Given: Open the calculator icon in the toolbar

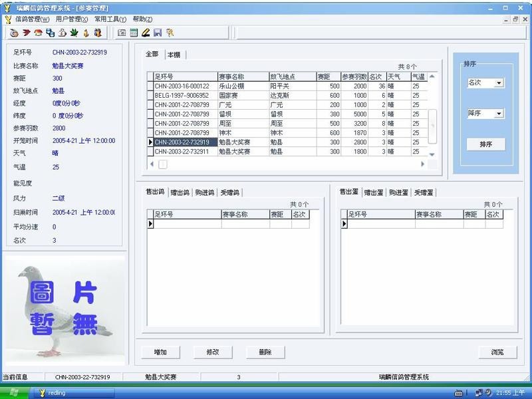Looking at the screenshot, I should (134, 32).
